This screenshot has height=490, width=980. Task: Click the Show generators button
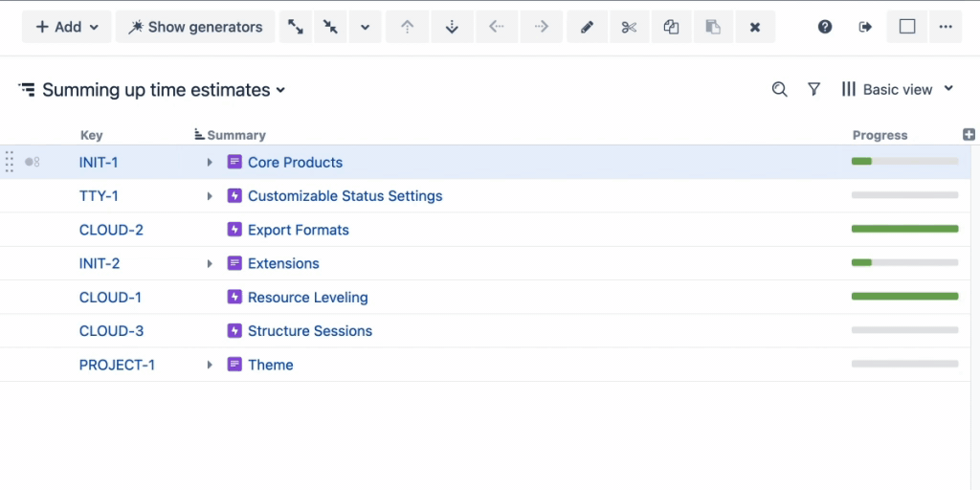(195, 27)
